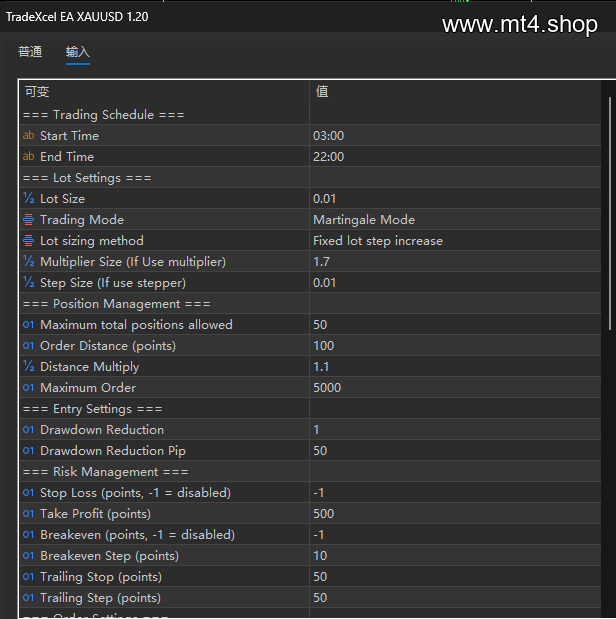Click the integer icon beside Trailing Step
The height and width of the screenshot is (619, 616).
[28, 597]
